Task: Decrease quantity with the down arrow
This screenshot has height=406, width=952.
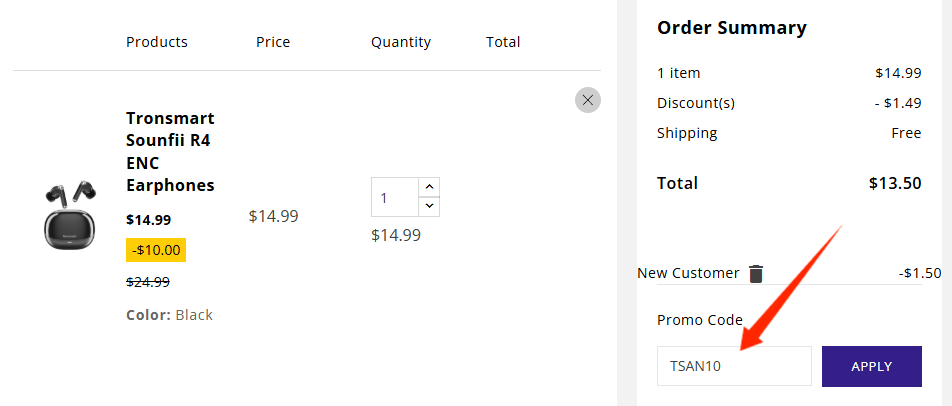Action: tap(429, 206)
